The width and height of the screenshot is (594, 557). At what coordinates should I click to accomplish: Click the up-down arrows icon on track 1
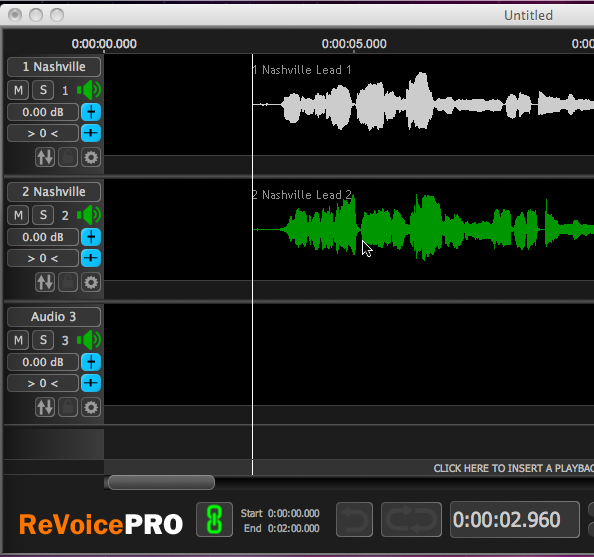click(x=45, y=157)
